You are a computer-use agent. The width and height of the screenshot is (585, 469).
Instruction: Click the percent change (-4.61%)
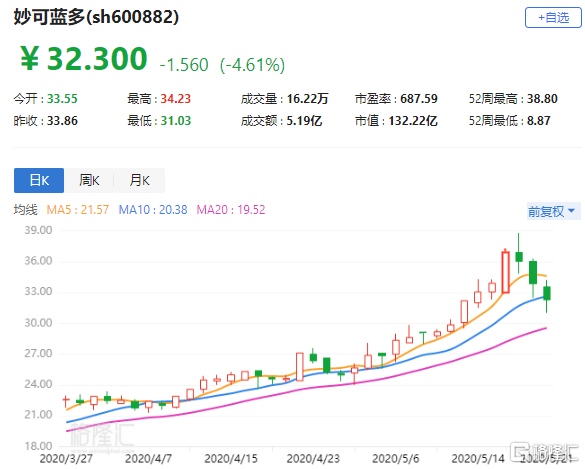click(253, 65)
